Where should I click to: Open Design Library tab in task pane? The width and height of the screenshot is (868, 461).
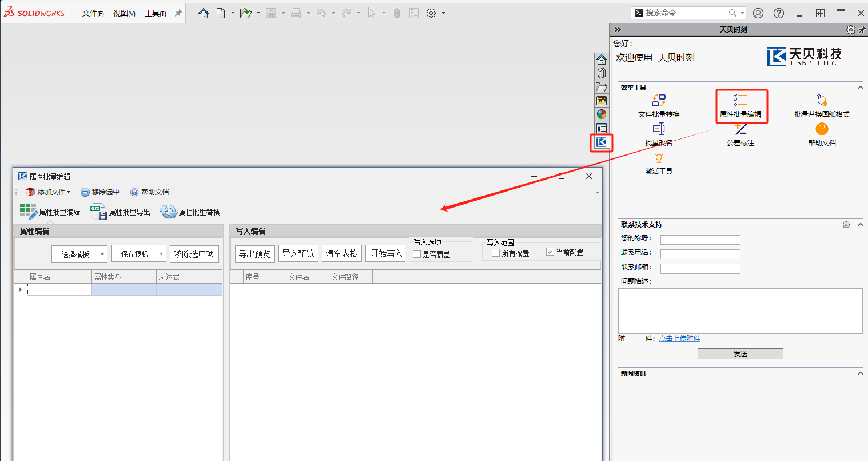point(602,73)
